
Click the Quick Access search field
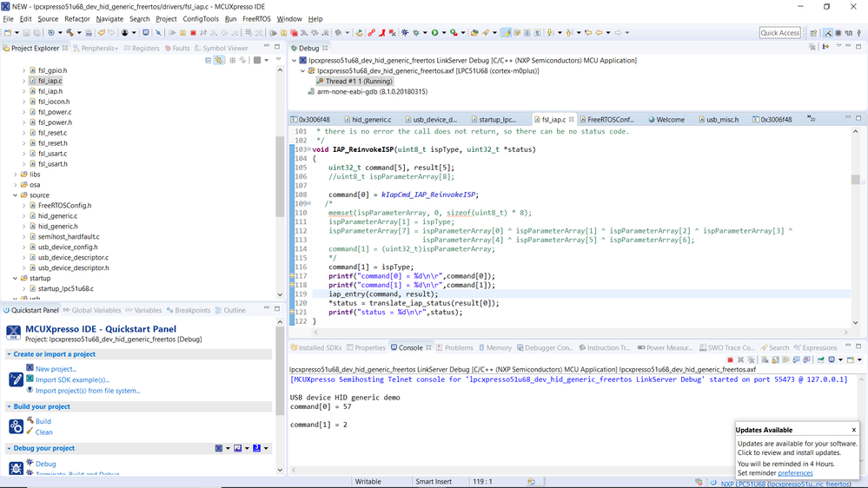[779, 33]
